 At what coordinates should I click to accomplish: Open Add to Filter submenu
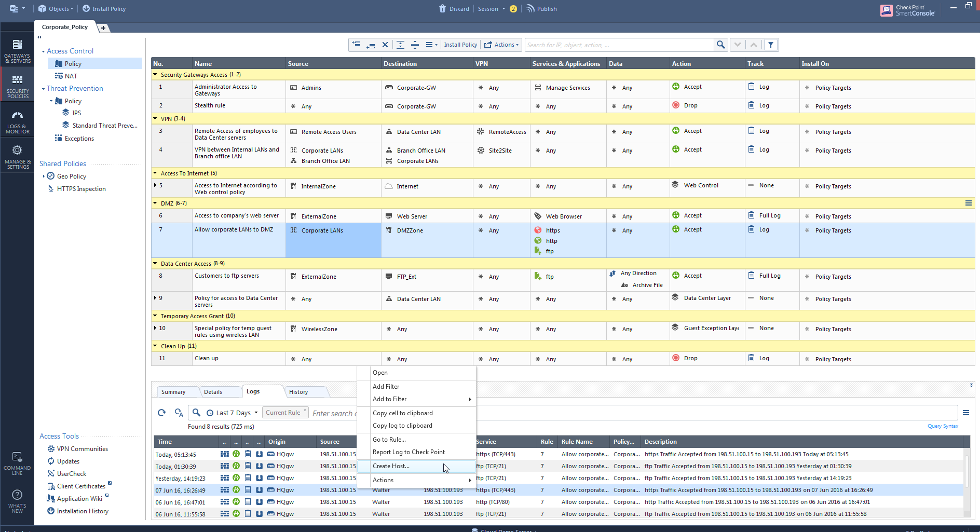point(416,399)
